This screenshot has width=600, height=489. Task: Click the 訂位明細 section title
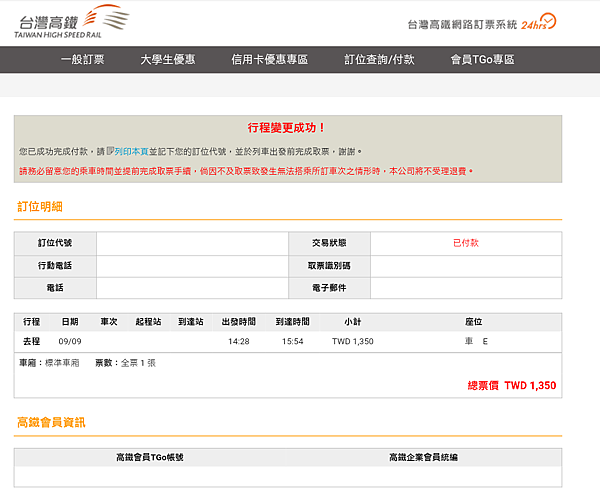tap(40, 207)
